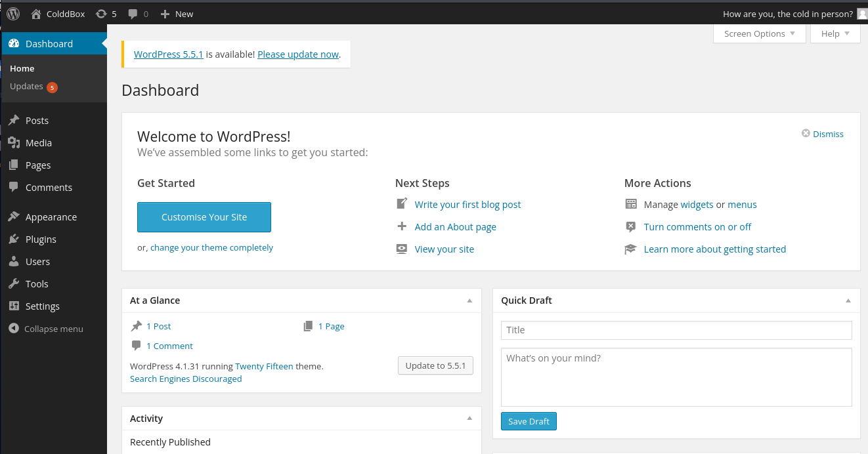Open Search Engines Discouraged link
The image size is (868, 454).
186,379
